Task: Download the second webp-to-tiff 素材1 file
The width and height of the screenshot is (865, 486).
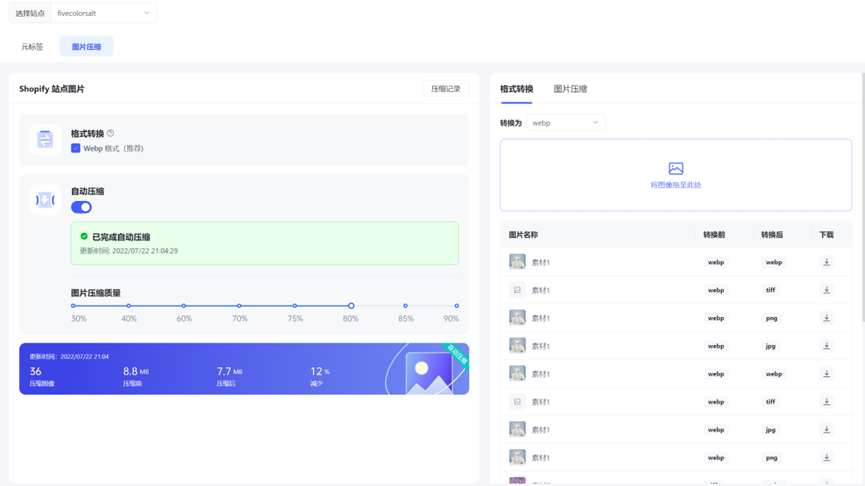Action: [826, 402]
